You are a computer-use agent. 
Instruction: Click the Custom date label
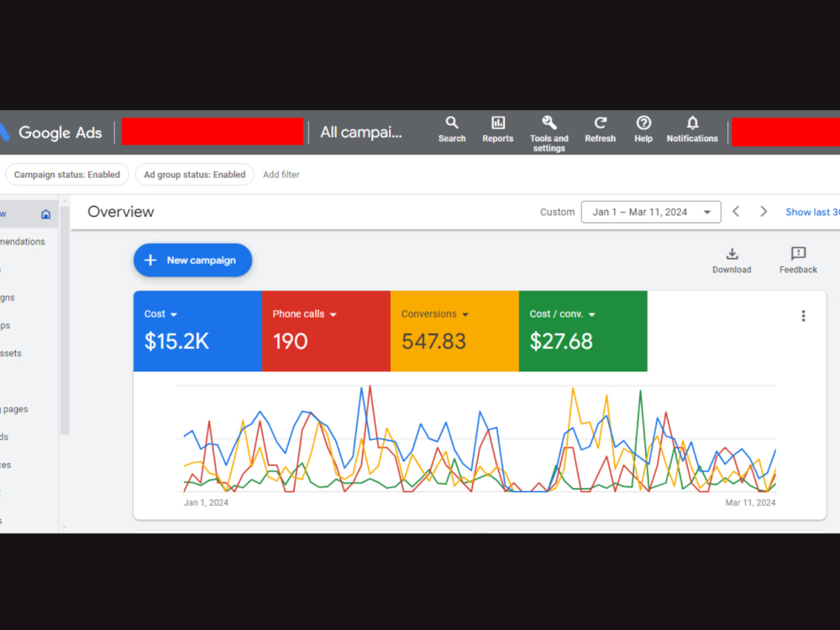[x=557, y=213]
